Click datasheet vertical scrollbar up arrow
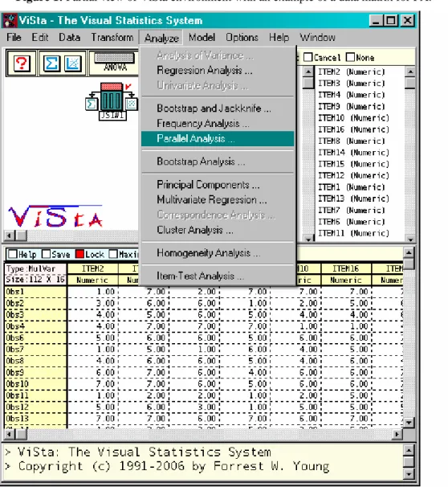 (x=409, y=252)
